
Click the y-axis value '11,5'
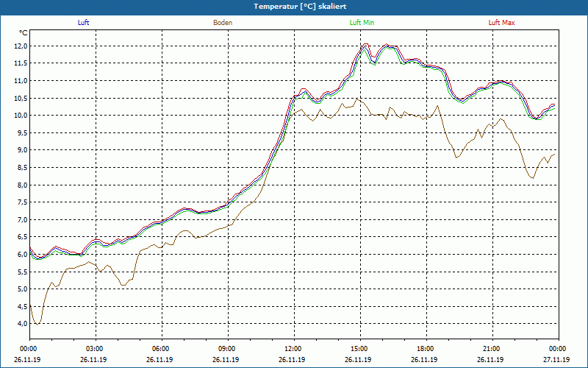[x=21, y=63]
